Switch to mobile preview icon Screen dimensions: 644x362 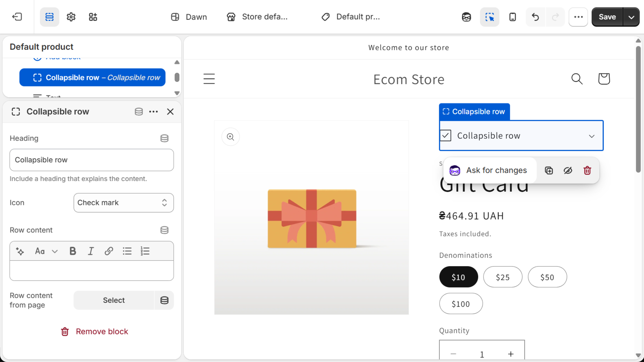point(513,17)
